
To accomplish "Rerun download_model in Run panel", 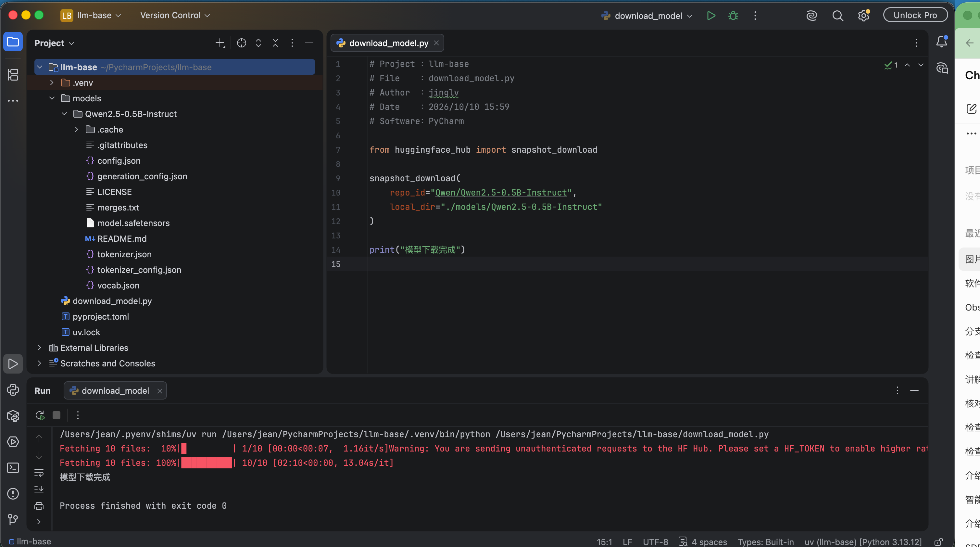I will tap(40, 415).
